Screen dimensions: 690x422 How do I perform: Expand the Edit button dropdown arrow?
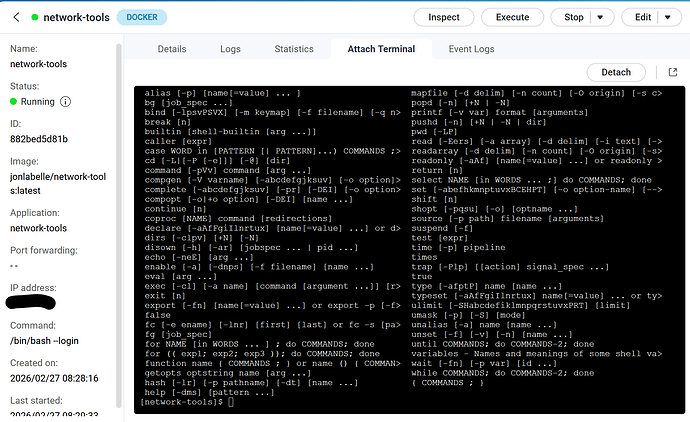[x=668, y=18]
